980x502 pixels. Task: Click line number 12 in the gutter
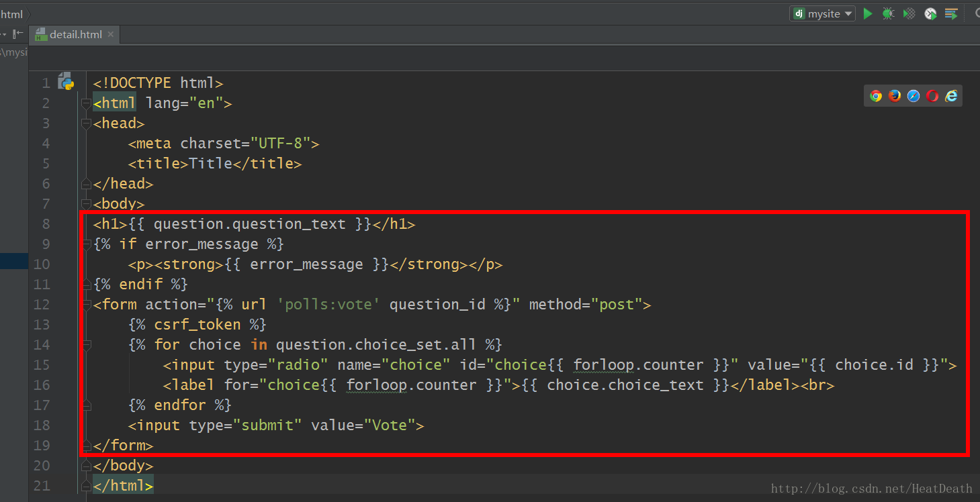coord(42,305)
